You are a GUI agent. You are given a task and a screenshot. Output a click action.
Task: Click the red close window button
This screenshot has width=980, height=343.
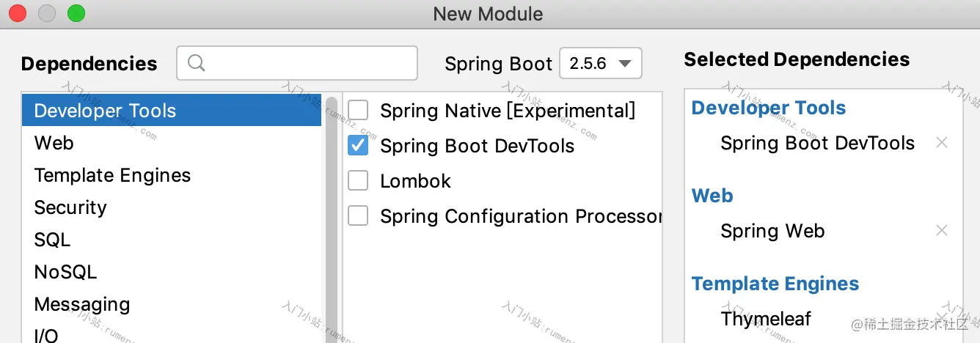(x=17, y=13)
